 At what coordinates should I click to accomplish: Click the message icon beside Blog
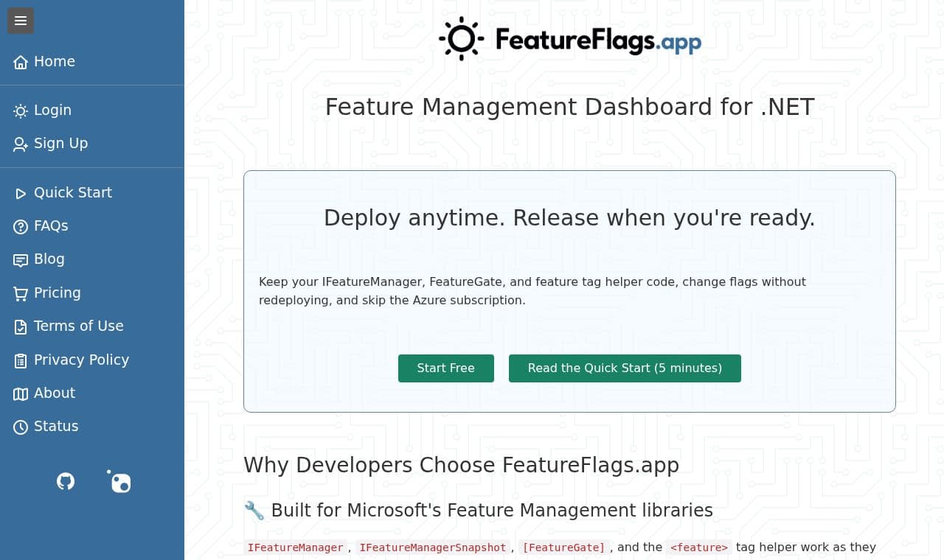pos(21,259)
